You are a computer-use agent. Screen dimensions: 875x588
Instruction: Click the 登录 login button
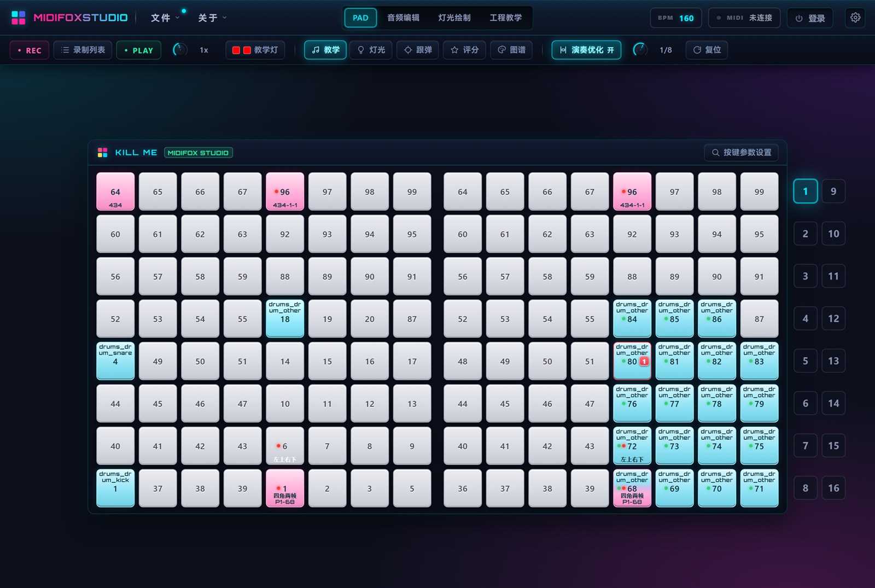(x=810, y=18)
